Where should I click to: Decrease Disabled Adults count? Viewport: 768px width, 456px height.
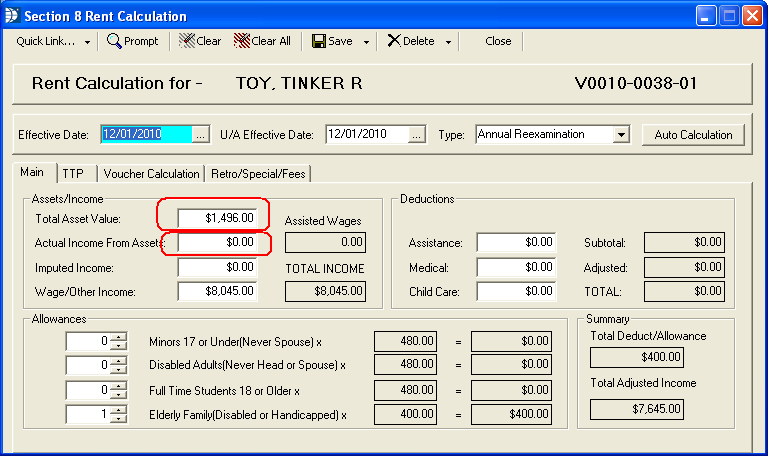(119, 369)
